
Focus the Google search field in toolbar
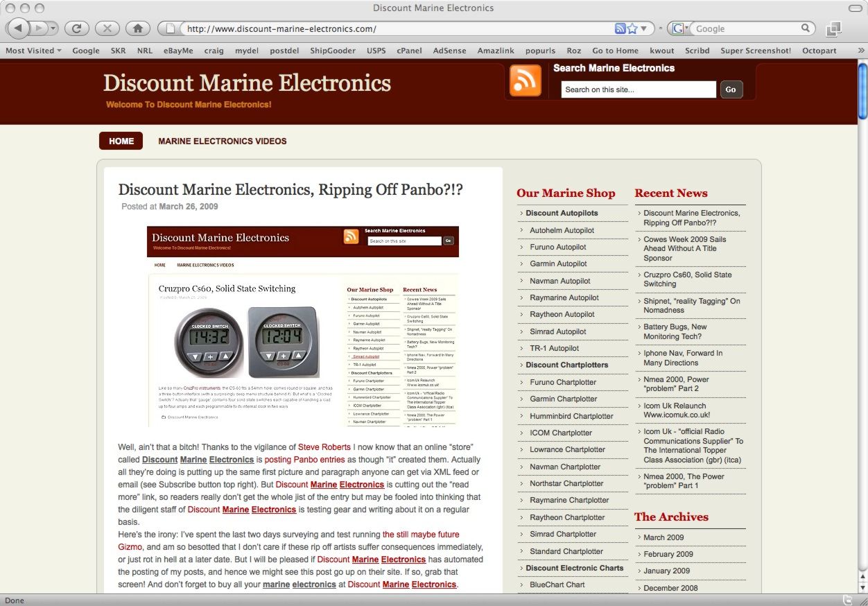click(745, 28)
